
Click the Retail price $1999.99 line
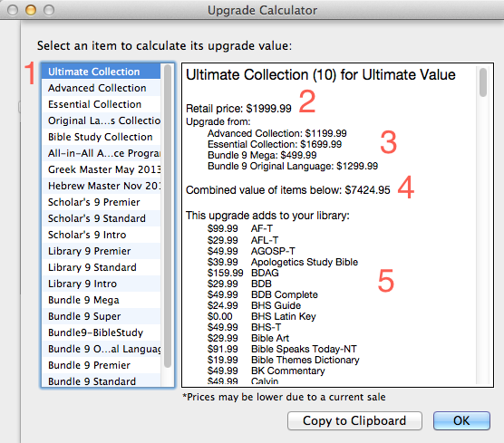click(238, 109)
